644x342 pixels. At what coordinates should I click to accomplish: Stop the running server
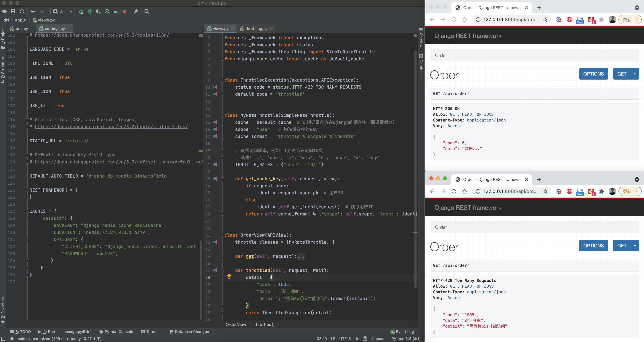(124, 11)
